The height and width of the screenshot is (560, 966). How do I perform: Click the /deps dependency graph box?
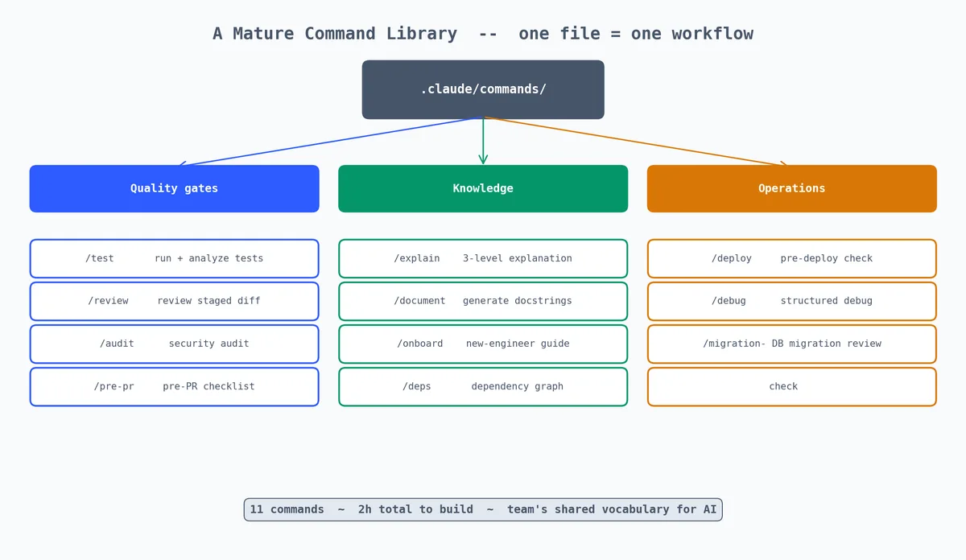pyautogui.click(x=483, y=387)
